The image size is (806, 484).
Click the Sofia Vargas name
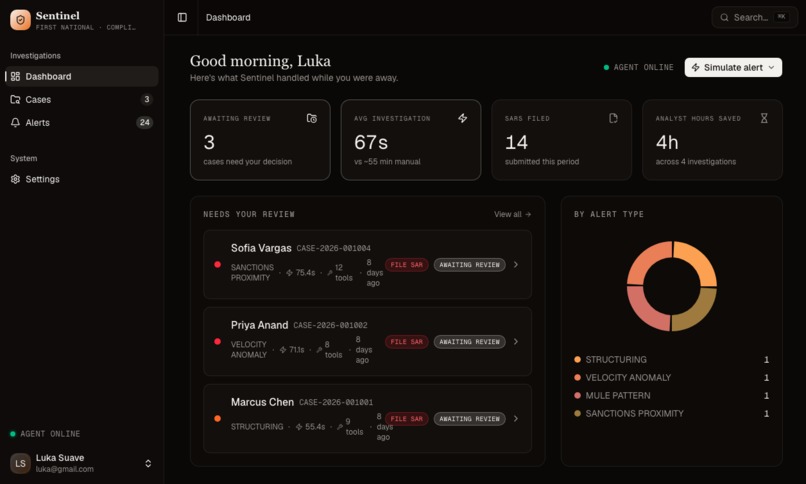pos(261,248)
